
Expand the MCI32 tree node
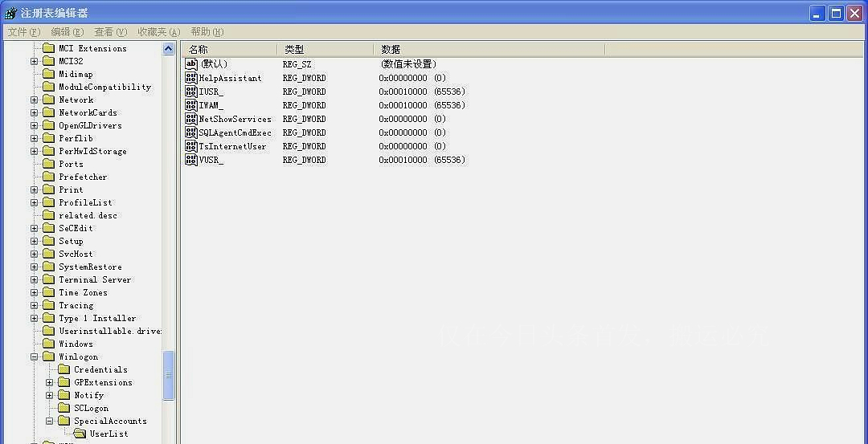35,61
